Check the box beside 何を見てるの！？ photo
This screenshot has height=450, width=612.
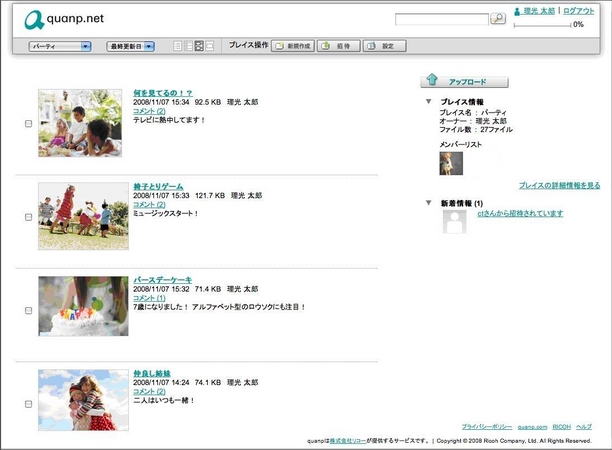[x=28, y=123]
